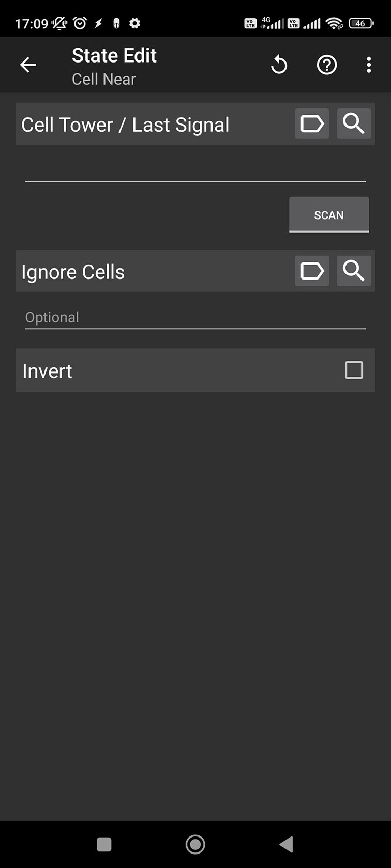This screenshot has width=391, height=868.
Task: Select the Cell Near subtitle
Action: coord(103,79)
